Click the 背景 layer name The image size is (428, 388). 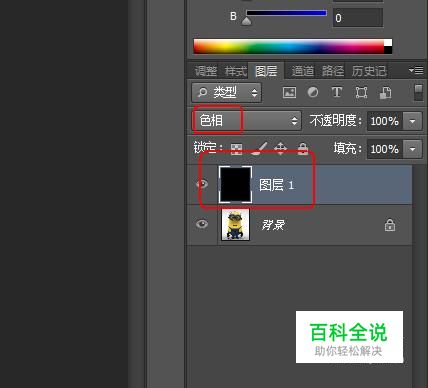[273, 225]
